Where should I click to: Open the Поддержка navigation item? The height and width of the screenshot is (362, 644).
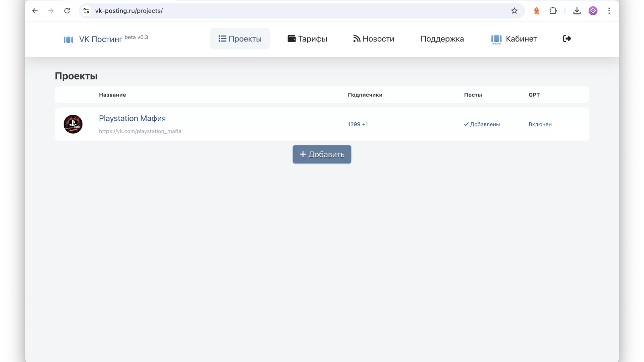[442, 39]
